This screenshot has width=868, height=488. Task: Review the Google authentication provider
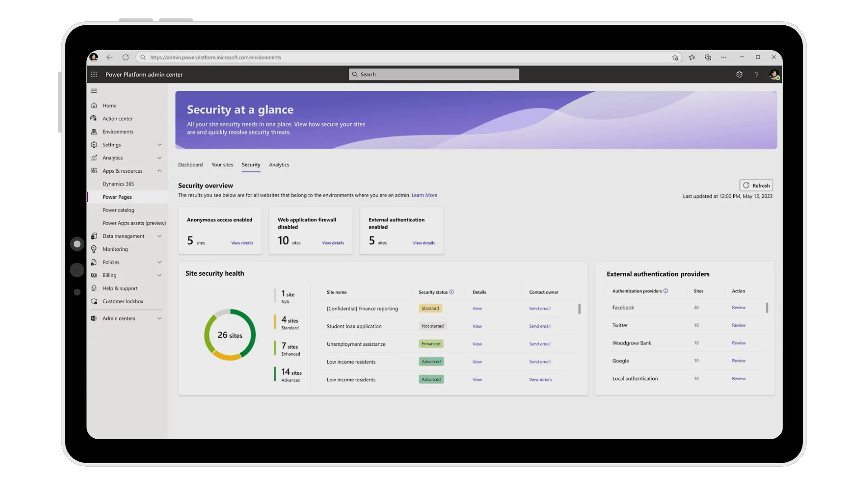coord(739,361)
